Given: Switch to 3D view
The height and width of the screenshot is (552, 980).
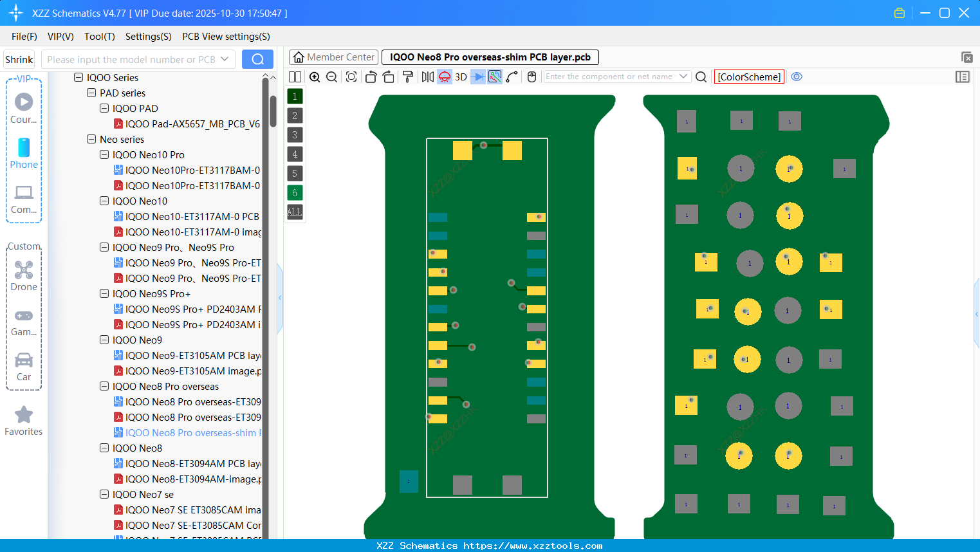Looking at the screenshot, I should [x=461, y=77].
